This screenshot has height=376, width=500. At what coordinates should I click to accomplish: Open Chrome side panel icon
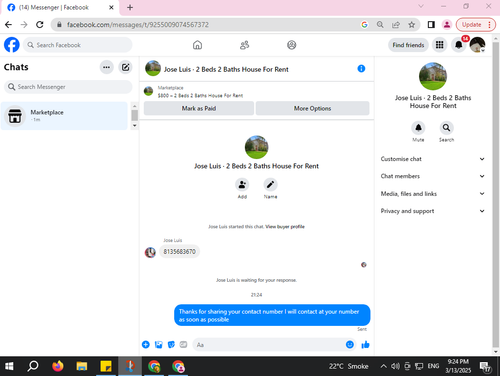pyautogui.click(x=431, y=25)
